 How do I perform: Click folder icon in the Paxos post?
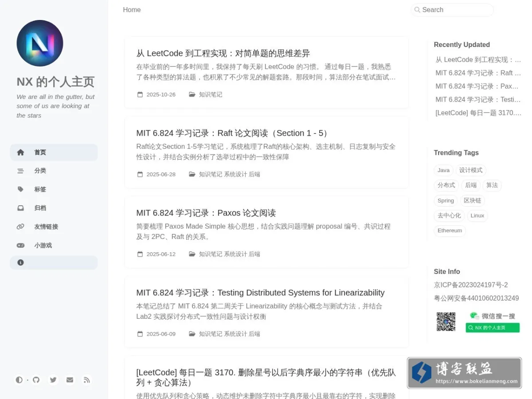coord(192,254)
